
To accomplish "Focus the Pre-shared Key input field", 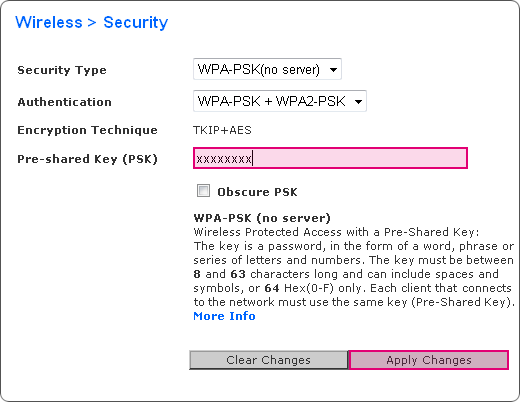I will [330, 158].
